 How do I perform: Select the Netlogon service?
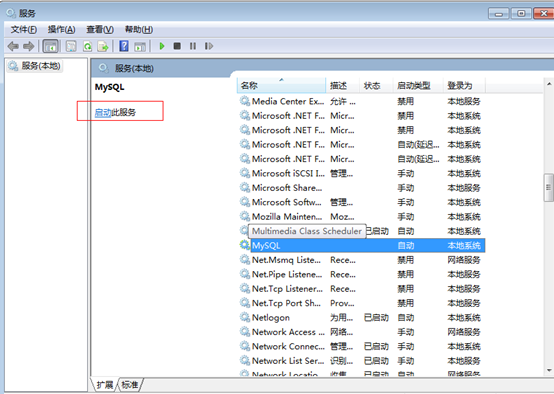click(362, 318)
